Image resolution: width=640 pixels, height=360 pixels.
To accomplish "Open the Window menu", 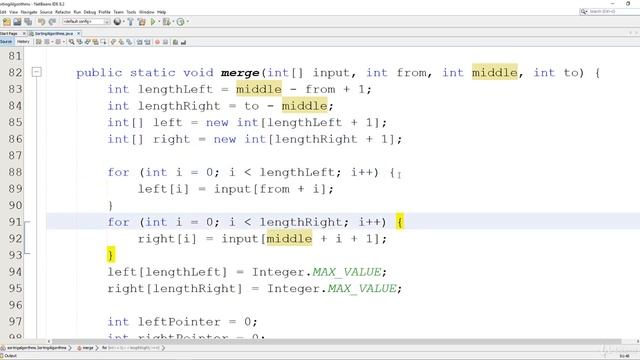I will tap(147, 12).
